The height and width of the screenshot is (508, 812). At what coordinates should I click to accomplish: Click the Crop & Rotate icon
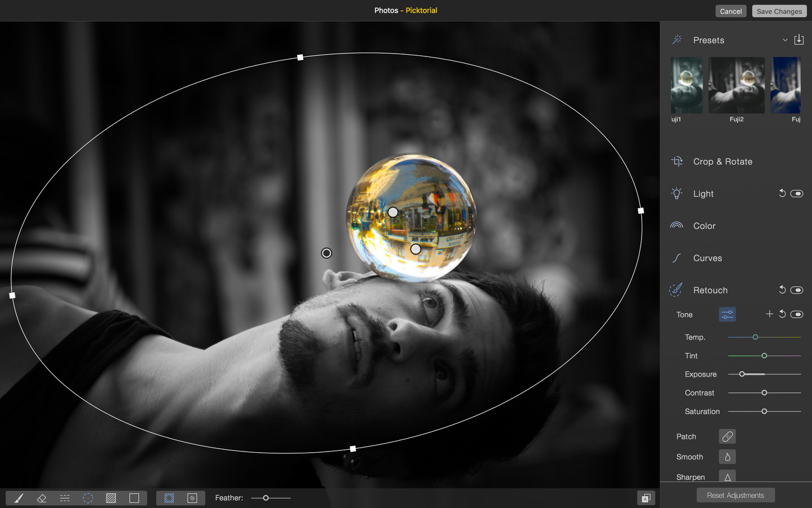tap(677, 161)
